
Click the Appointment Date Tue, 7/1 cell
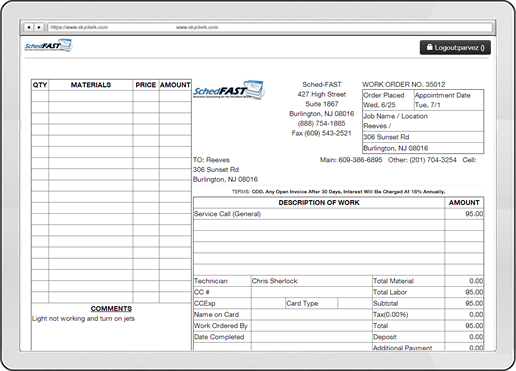pos(449,100)
